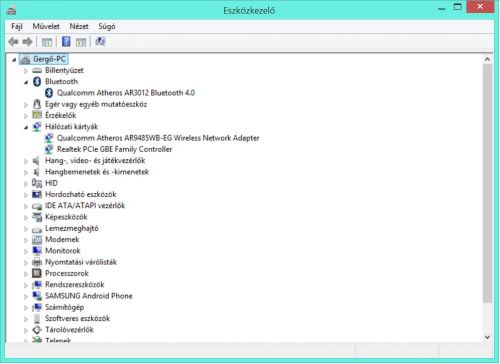This screenshot has width=500, height=364.
Task: Click the scrollbar down arrow
Action: click(487, 337)
